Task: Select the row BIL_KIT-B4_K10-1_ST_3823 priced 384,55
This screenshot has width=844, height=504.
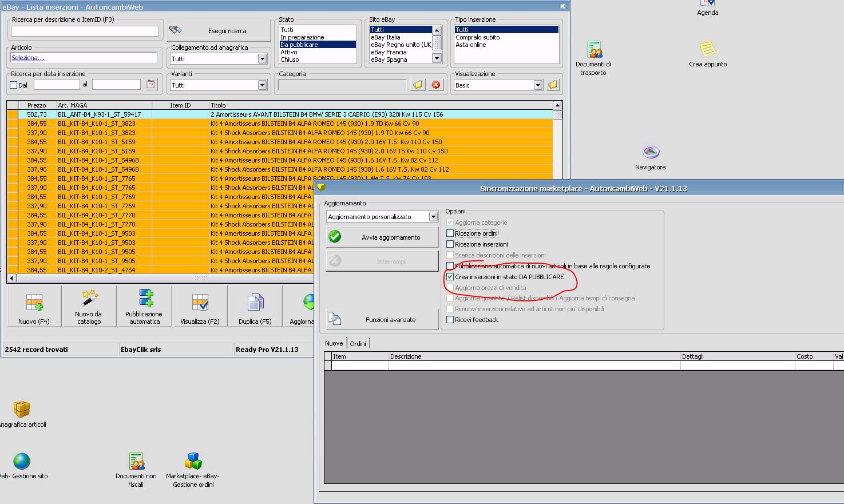Action: (280, 124)
